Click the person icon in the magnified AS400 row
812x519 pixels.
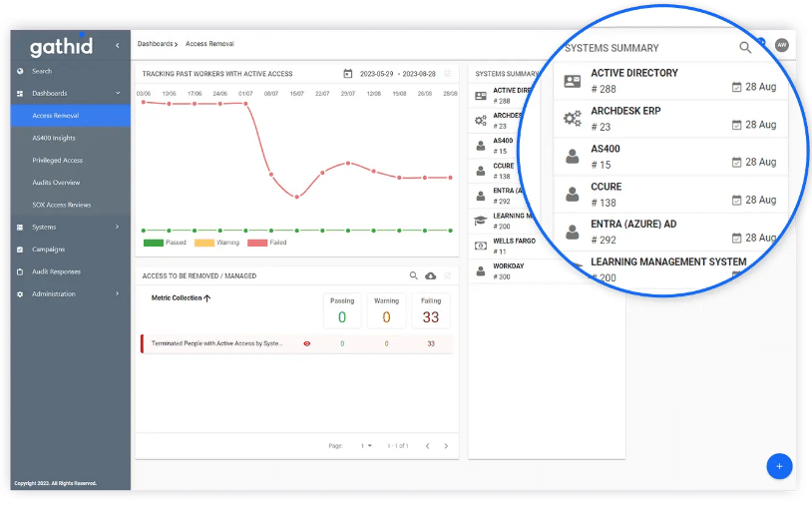tap(573, 157)
